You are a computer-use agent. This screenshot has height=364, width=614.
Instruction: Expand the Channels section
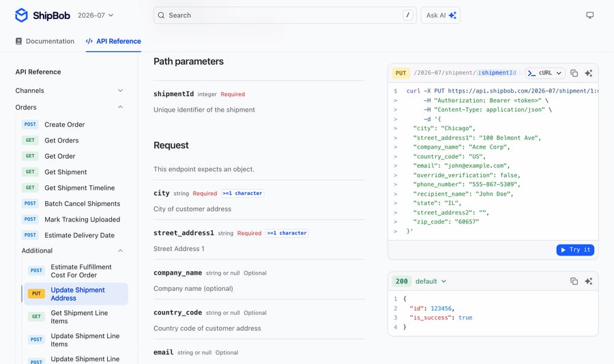pos(70,91)
